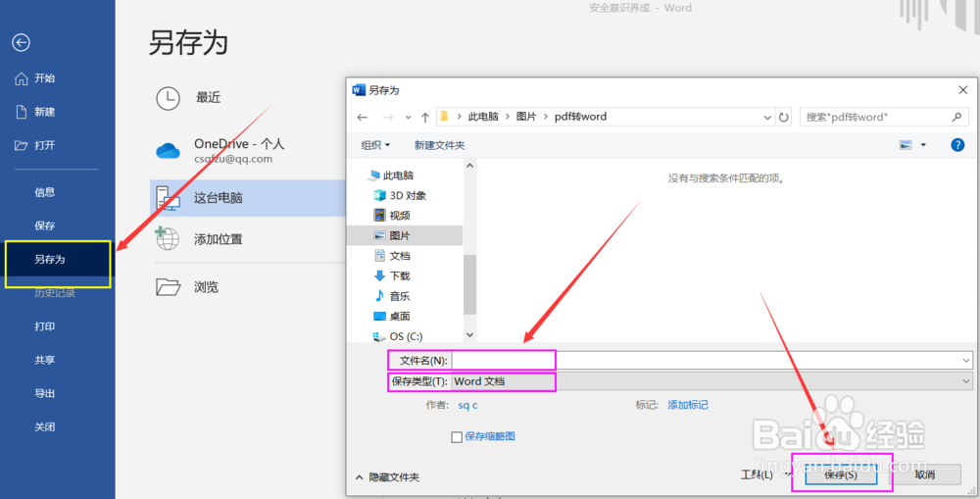Click the tree scrollbar up arrow
This screenshot has width=980, height=499.
click(x=470, y=166)
